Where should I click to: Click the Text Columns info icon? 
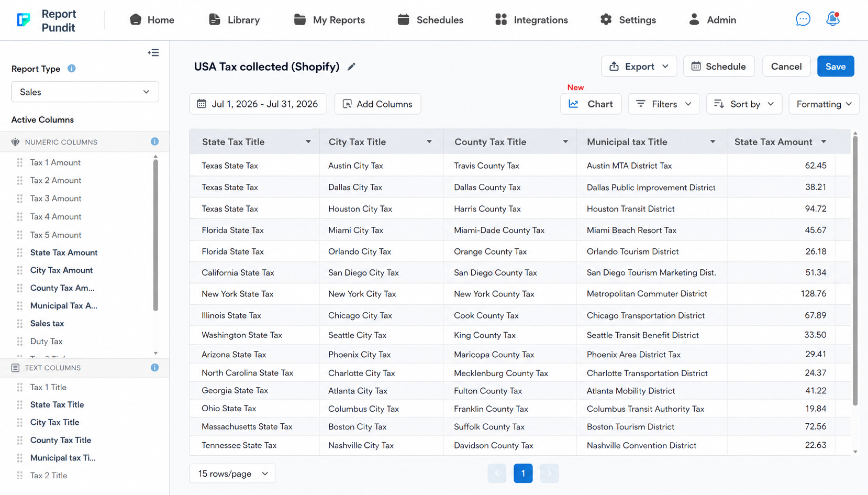(x=154, y=368)
